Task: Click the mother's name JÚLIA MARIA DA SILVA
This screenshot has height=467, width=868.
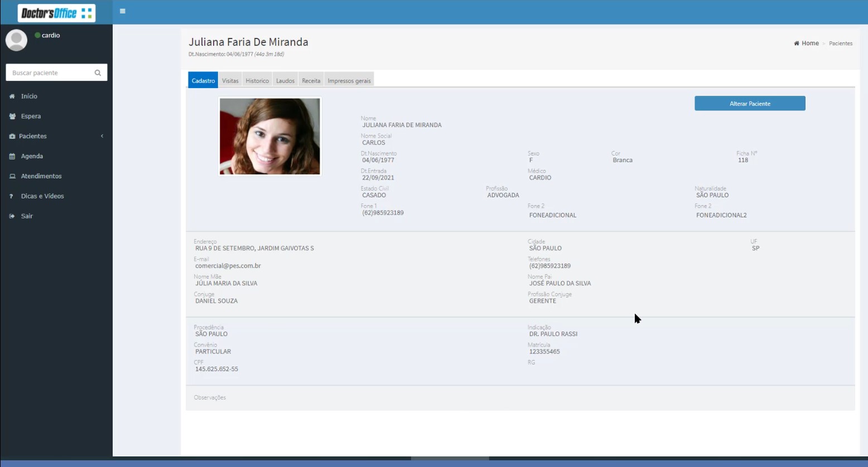Action: pos(226,284)
